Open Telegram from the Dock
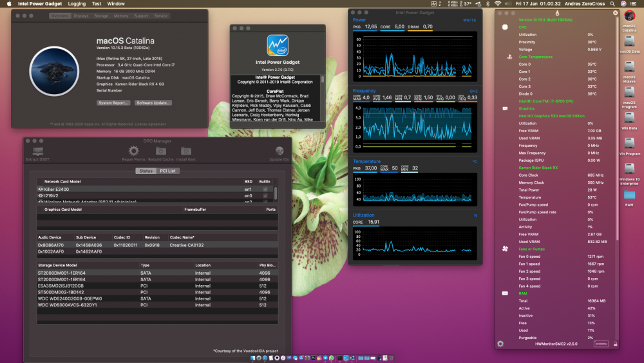 [x=325, y=358]
